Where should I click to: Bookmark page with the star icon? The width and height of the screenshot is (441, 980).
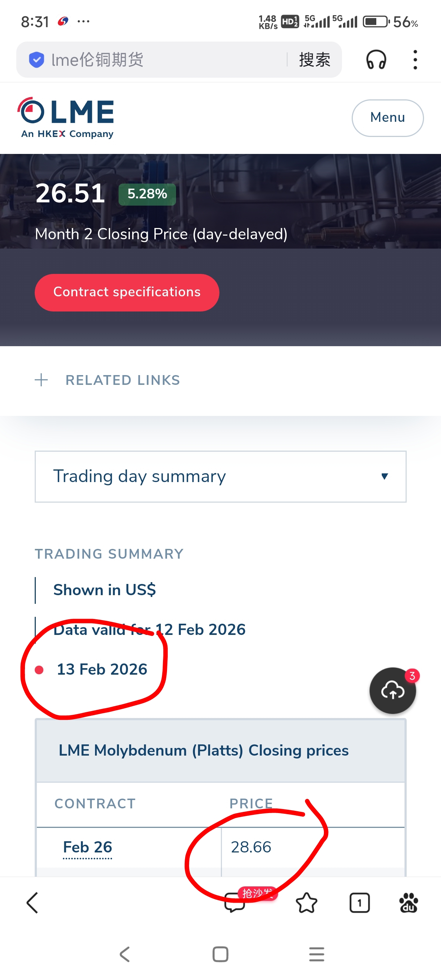(306, 902)
